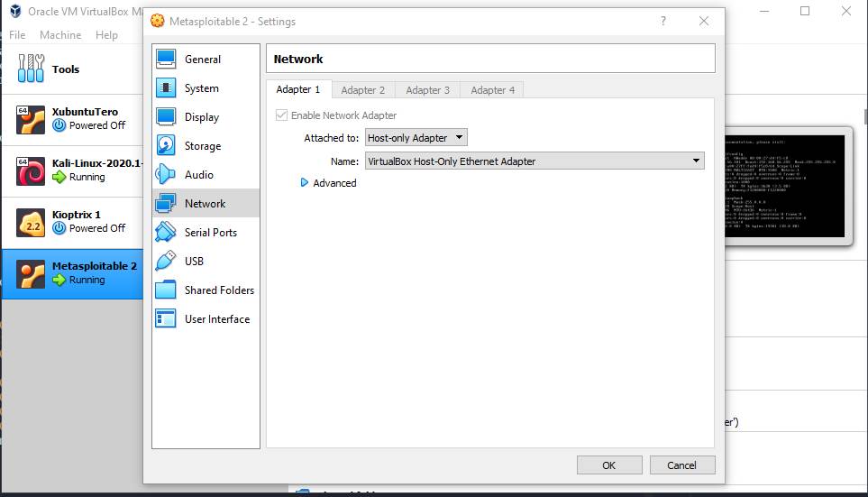868x497 pixels.
Task: Open the Audio speaker icon
Action: pos(167,175)
